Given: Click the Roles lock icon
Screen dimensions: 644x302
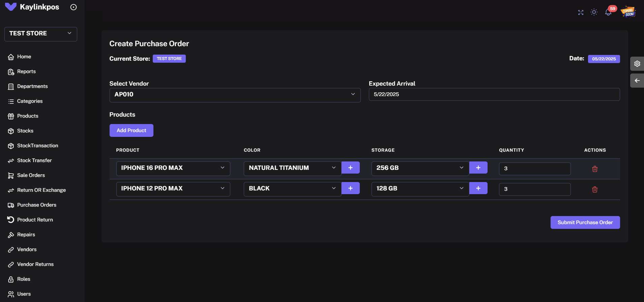Looking at the screenshot, I should pos(11,279).
